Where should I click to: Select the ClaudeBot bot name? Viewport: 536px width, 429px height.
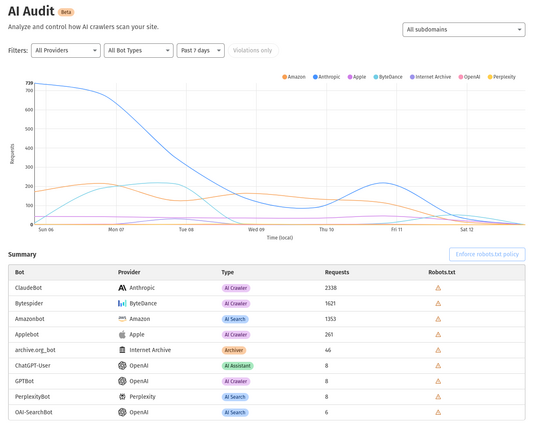tap(28, 288)
